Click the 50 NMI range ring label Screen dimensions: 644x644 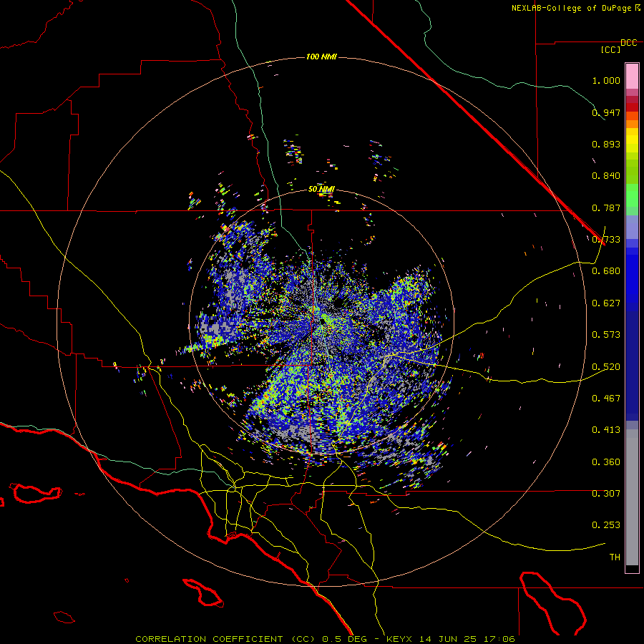[x=321, y=189]
